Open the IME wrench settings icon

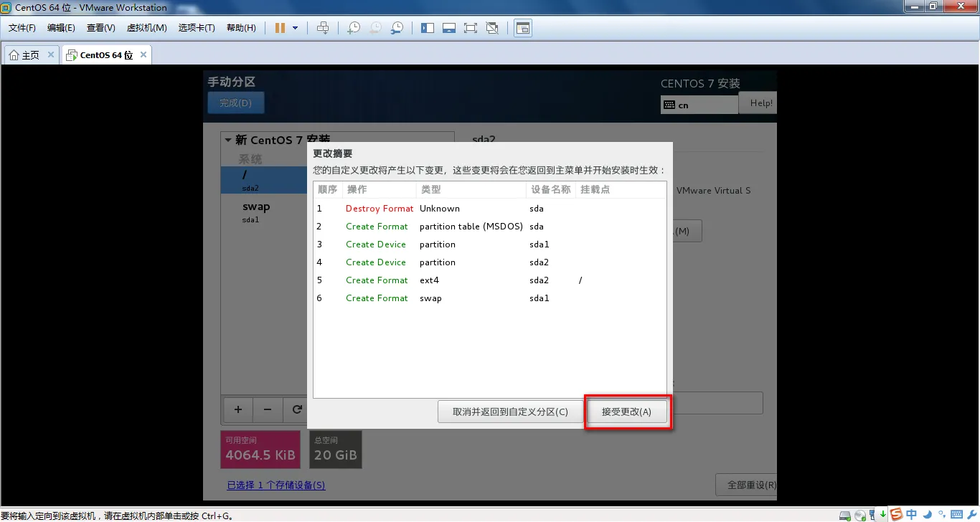(x=971, y=514)
